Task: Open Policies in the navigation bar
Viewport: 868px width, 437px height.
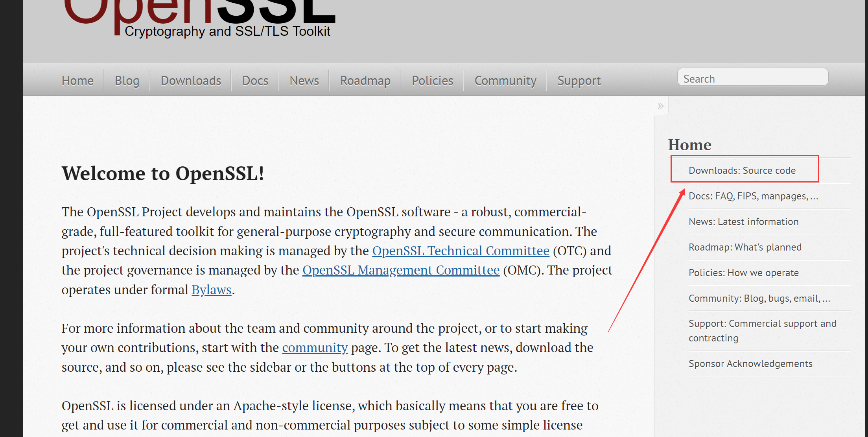Action: (x=432, y=81)
